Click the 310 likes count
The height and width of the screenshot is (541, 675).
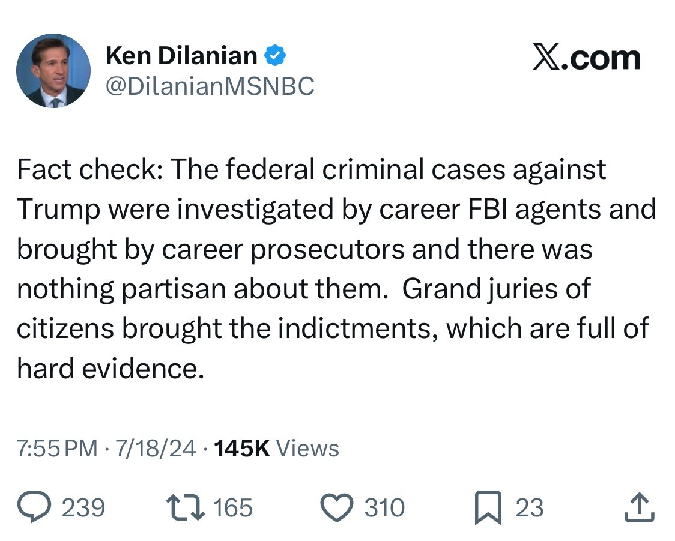coord(384,507)
